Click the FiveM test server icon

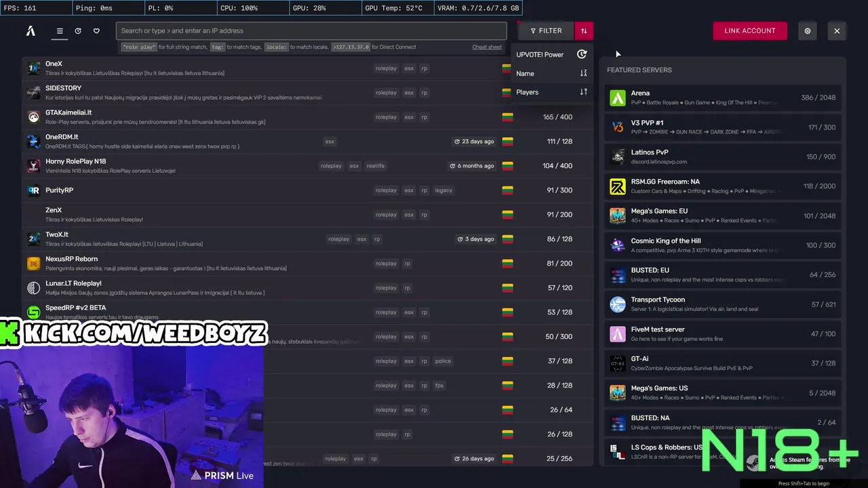(617, 333)
